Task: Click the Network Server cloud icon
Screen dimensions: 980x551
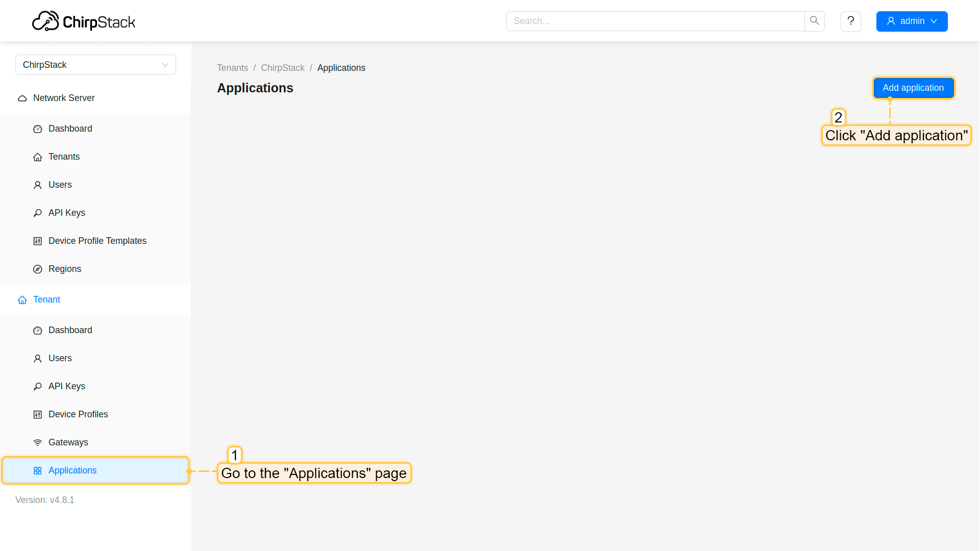Action: tap(22, 98)
